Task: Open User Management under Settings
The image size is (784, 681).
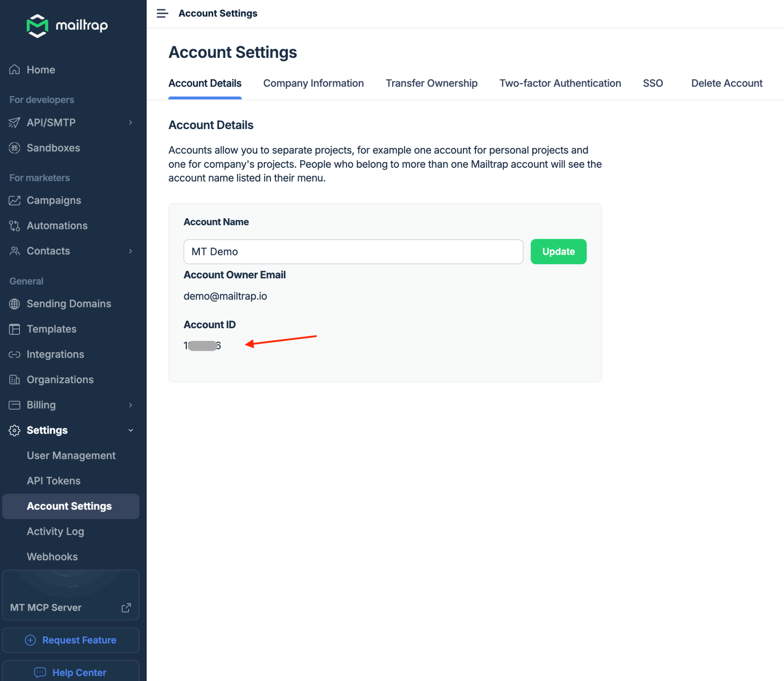Action: [x=71, y=455]
